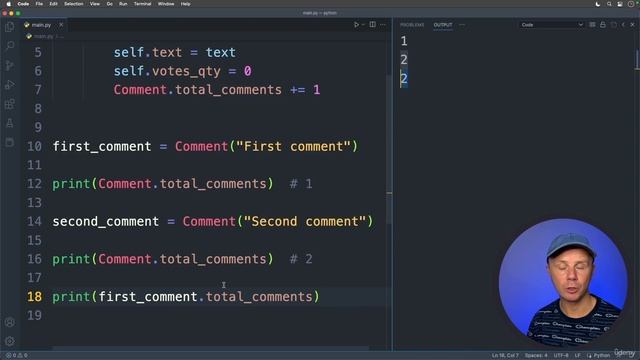Switch to the OUTPUT panel tab
640x360 pixels.
pos(443,25)
